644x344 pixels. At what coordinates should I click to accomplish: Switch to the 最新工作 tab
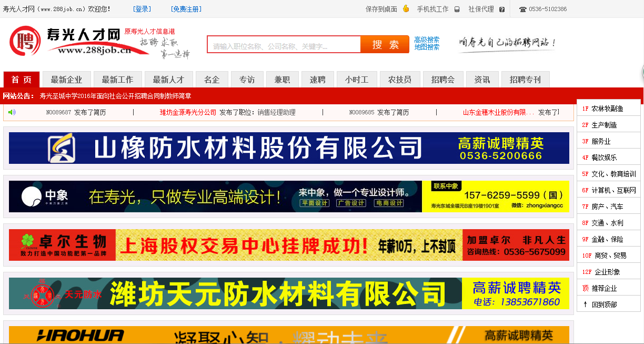[118, 80]
